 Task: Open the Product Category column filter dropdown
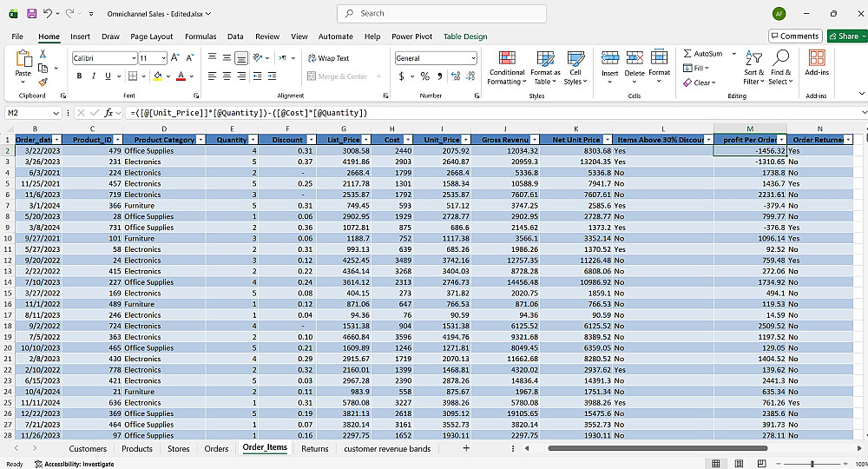pyautogui.click(x=201, y=140)
